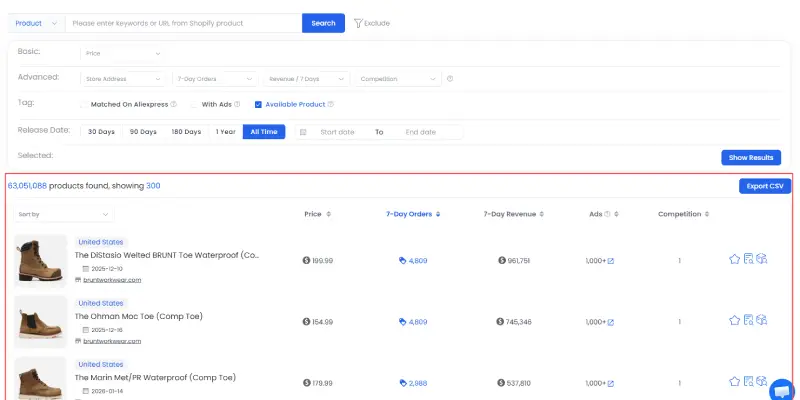Star the Marin Met/PR Waterproof product
The width and height of the screenshot is (800, 400).
point(734,382)
